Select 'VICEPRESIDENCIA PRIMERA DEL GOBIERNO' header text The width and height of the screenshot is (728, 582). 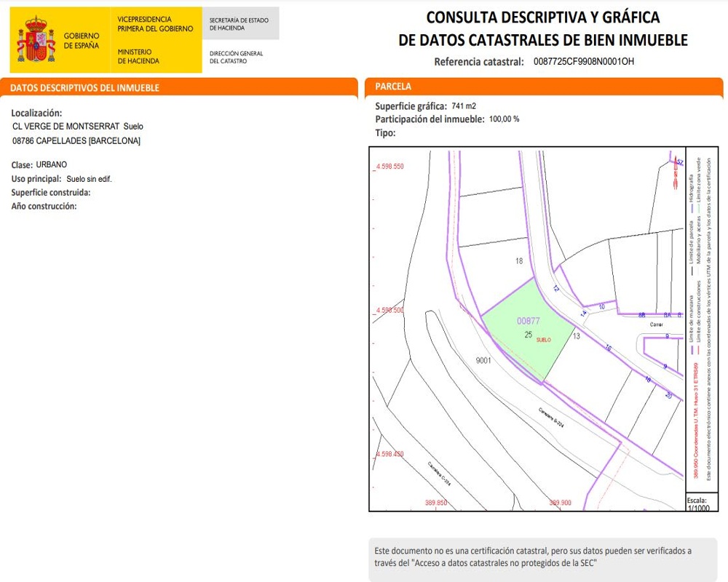click(155, 24)
